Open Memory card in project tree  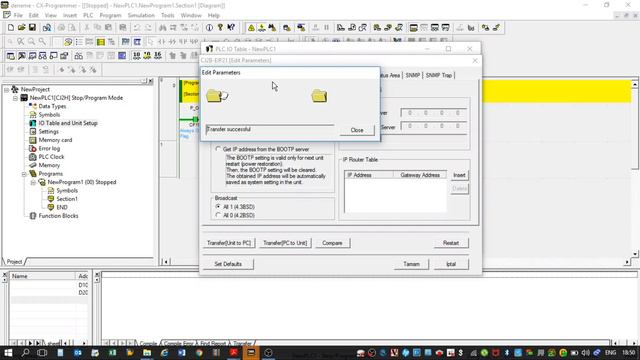click(x=55, y=140)
